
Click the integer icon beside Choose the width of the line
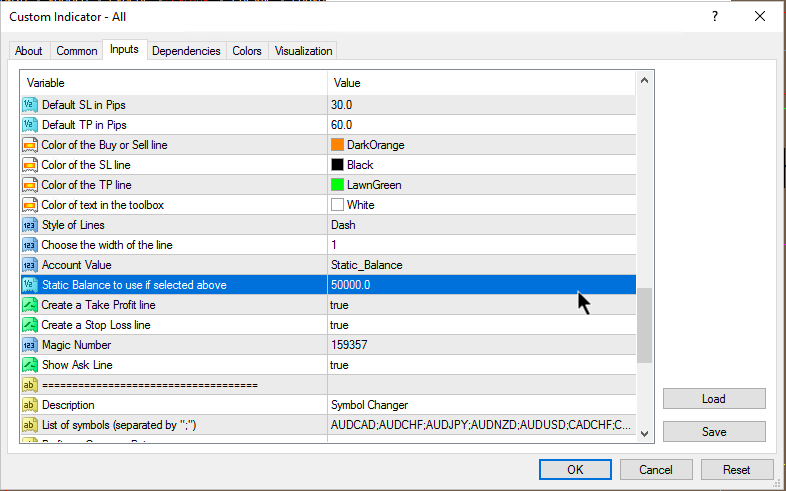(30, 245)
